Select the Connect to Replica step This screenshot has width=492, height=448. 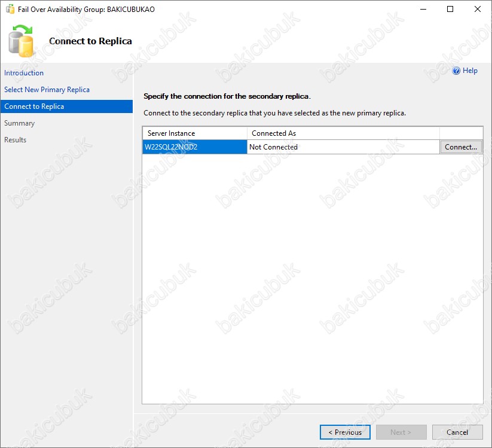pyautogui.click(x=66, y=106)
